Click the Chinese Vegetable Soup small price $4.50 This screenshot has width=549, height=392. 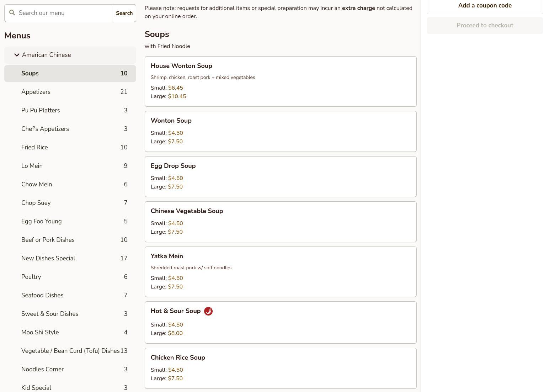(176, 223)
